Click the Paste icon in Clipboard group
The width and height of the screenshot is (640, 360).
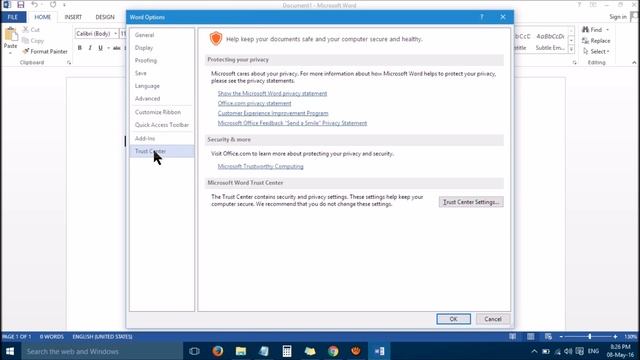pos(11,35)
